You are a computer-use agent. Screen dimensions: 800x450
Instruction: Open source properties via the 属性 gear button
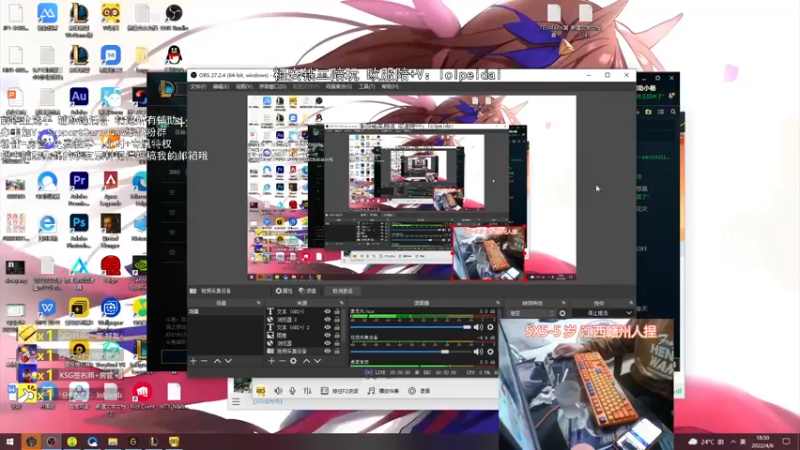click(284, 291)
